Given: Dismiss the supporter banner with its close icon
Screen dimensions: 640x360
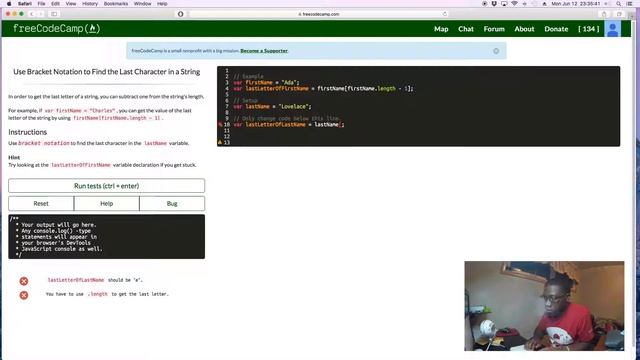Looking at the screenshot, I should pos(496,51).
